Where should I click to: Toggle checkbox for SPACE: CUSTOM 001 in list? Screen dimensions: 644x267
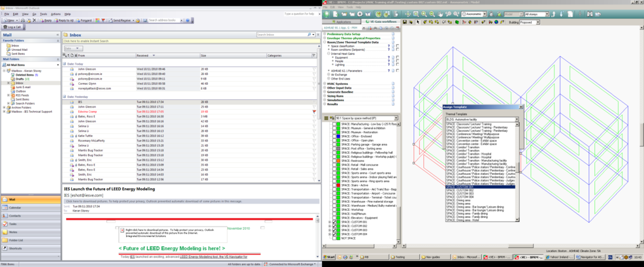click(334, 222)
